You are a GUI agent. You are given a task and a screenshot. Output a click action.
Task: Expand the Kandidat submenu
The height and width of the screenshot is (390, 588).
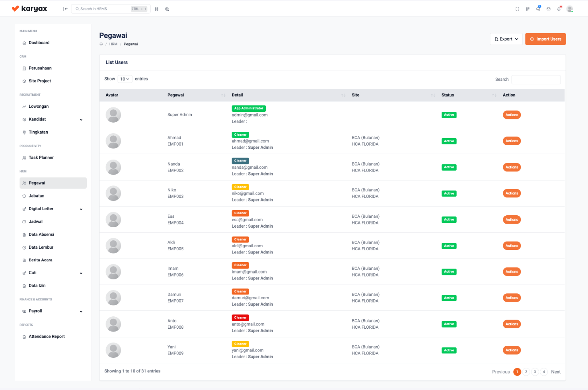click(x=81, y=119)
